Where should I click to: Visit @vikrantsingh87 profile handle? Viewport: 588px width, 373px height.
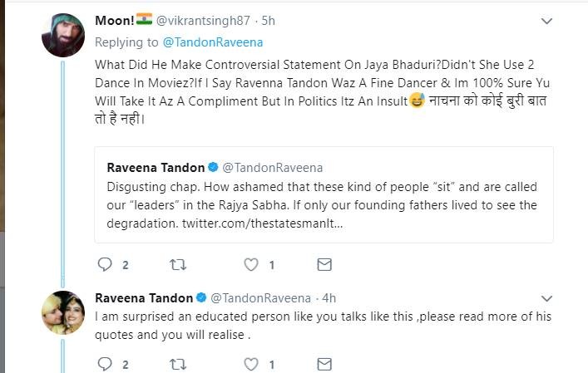[208, 20]
